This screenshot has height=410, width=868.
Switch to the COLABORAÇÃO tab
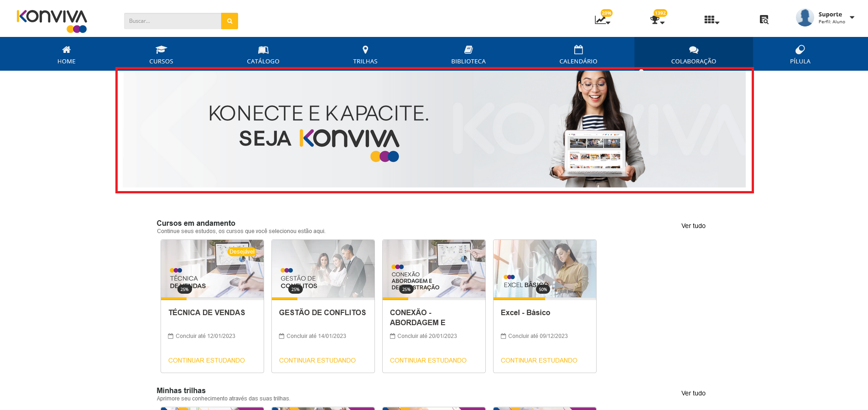click(x=694, y=54)
